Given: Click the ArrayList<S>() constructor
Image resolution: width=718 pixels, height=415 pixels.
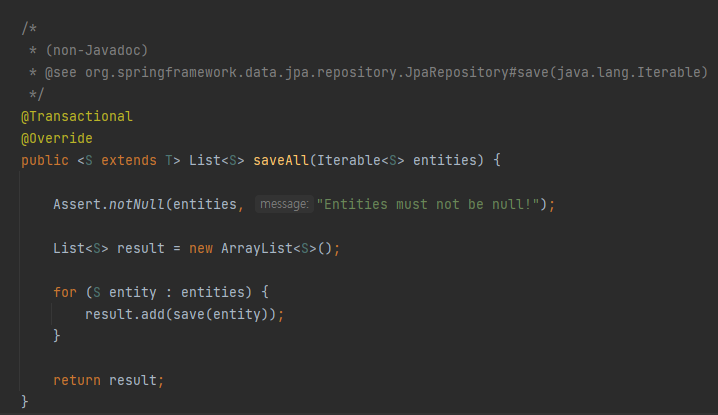Looking at the screenshot, I should click(x=277, y=248).
